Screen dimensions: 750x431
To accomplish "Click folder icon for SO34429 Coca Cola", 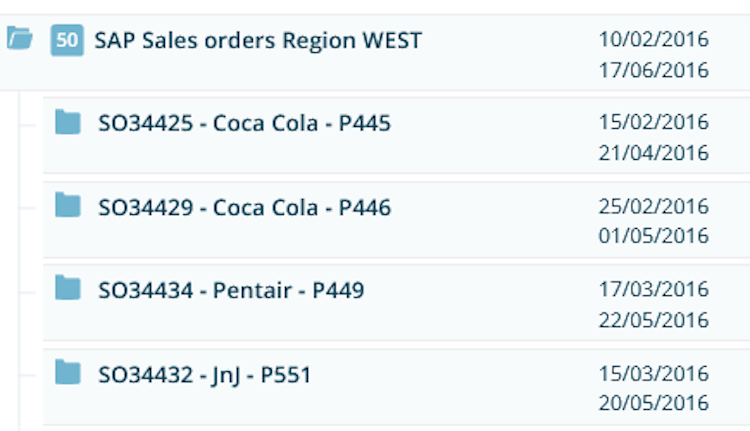I will 68,206.
